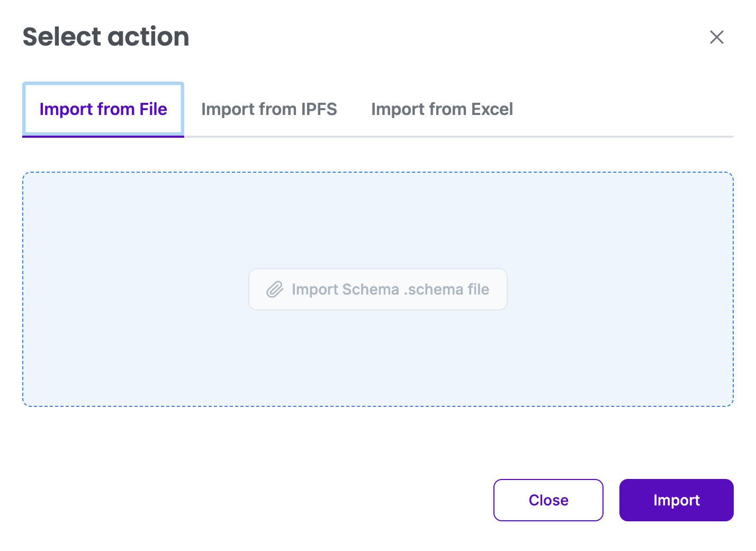Choose Excel as the import source

click(442, 109)
